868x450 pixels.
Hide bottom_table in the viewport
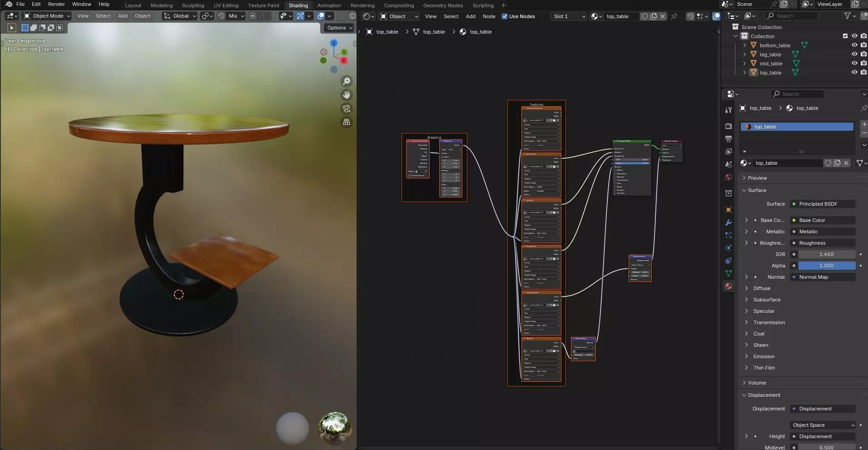854,45
